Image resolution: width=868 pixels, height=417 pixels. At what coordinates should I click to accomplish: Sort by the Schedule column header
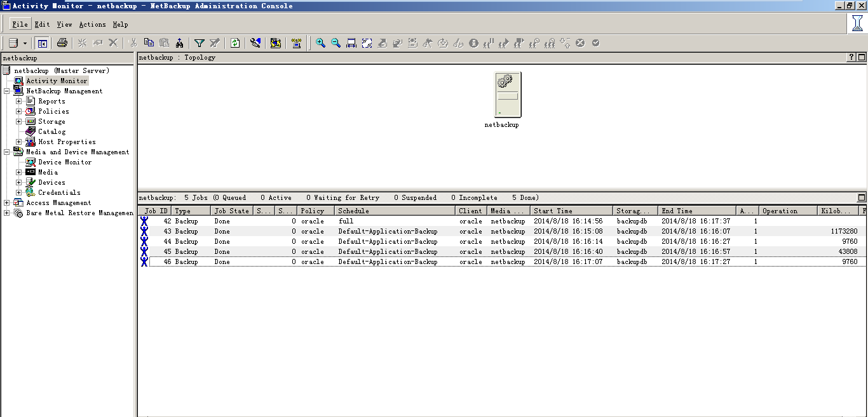click(x=395, y=211)
